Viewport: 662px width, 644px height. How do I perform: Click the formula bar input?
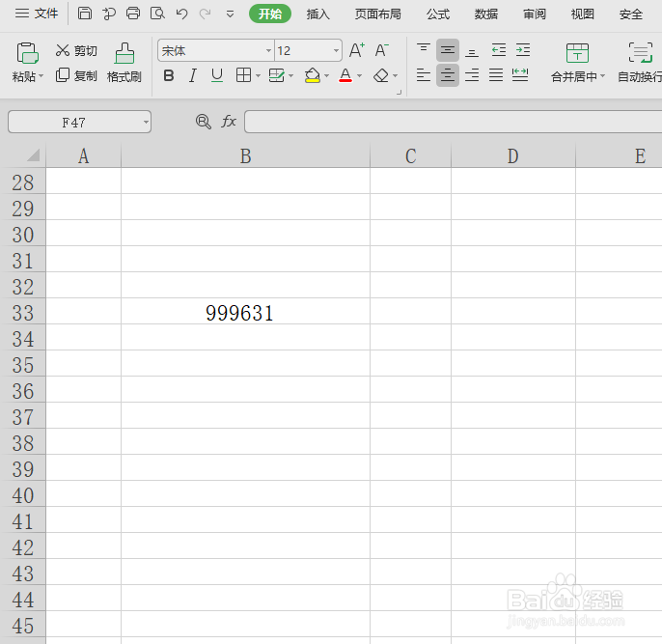point(453,122)
